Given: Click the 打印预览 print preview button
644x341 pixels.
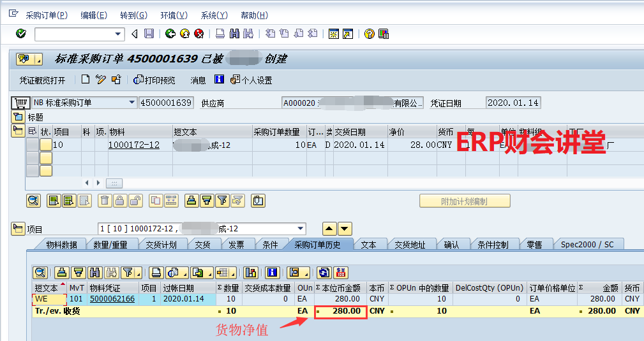Looking at the screenshot, I should [154, 80].
